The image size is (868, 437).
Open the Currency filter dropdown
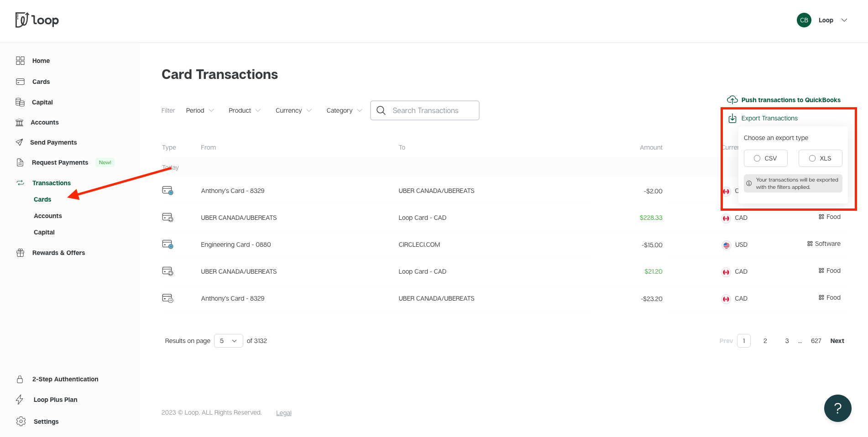(x=293, y=110)
